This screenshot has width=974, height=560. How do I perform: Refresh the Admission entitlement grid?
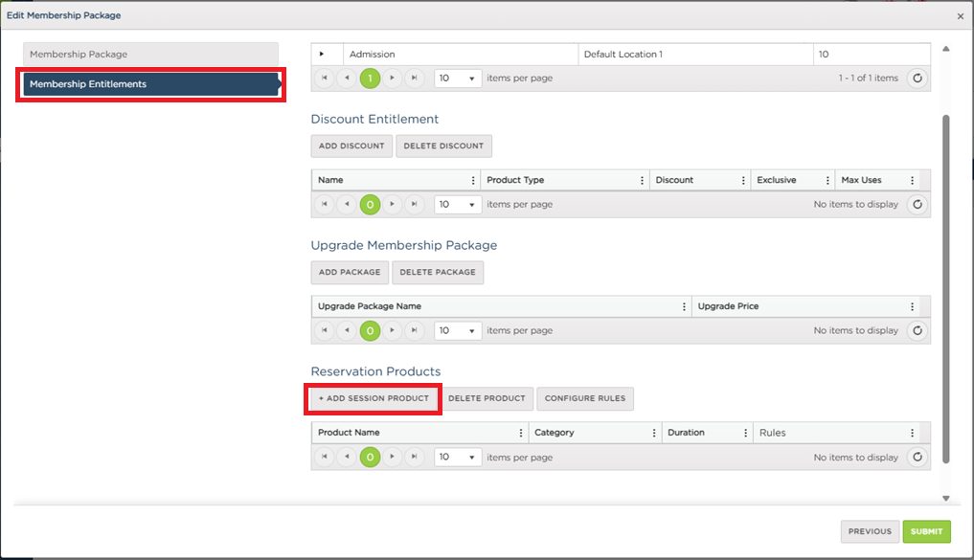[917, 78]
